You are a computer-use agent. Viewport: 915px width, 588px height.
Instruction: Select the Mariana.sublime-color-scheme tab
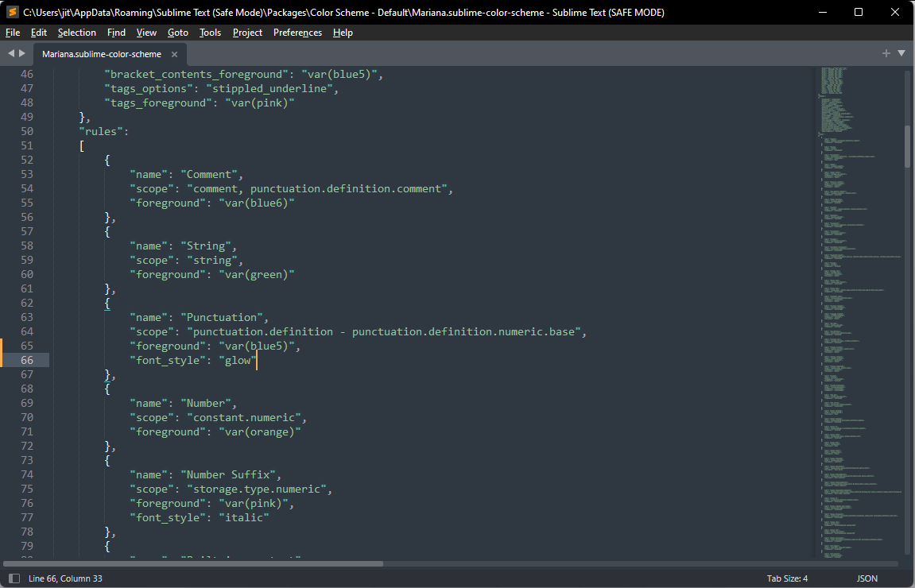(102, 54)
